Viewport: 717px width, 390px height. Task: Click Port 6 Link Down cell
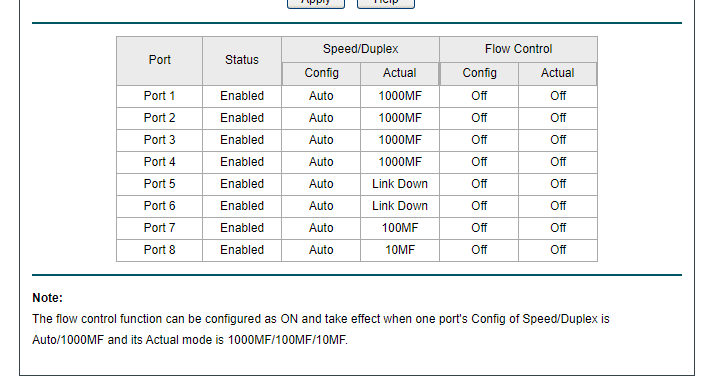point(400,206)
